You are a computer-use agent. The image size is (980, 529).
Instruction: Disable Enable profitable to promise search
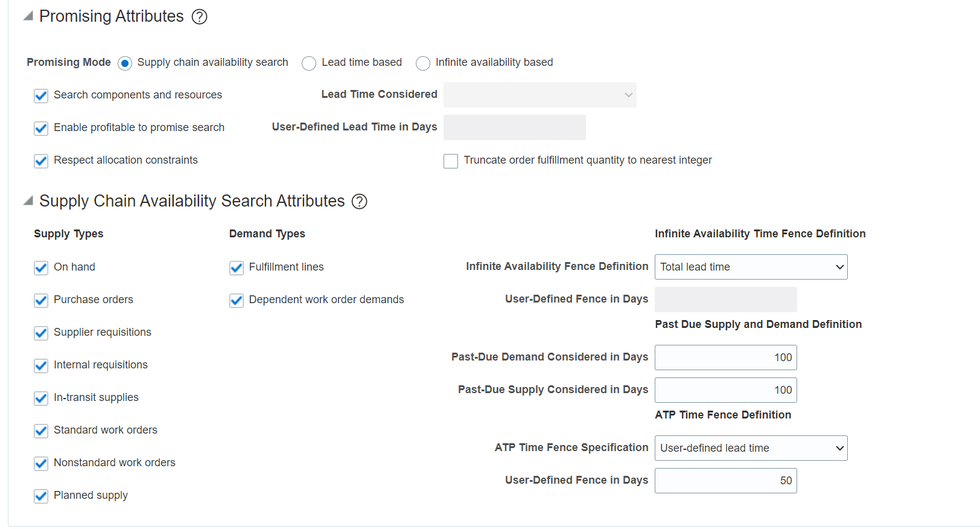click(x=41, y=129)
